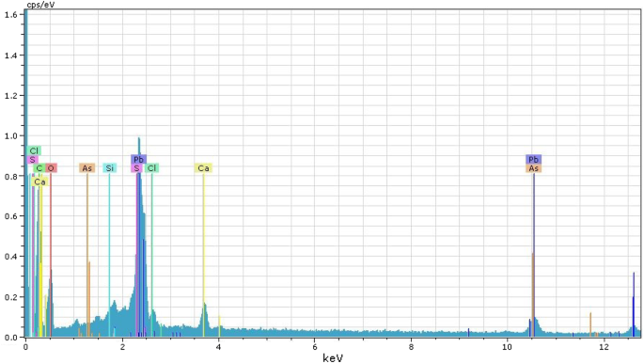The height and width of the screenshot is (363, 644).
Task: Select the yellow Ca label left of 4 keV
Action: tap(203, 168)
